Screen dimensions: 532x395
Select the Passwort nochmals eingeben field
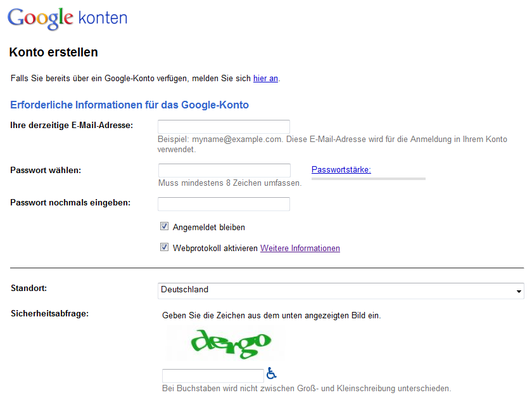point(224,204)
